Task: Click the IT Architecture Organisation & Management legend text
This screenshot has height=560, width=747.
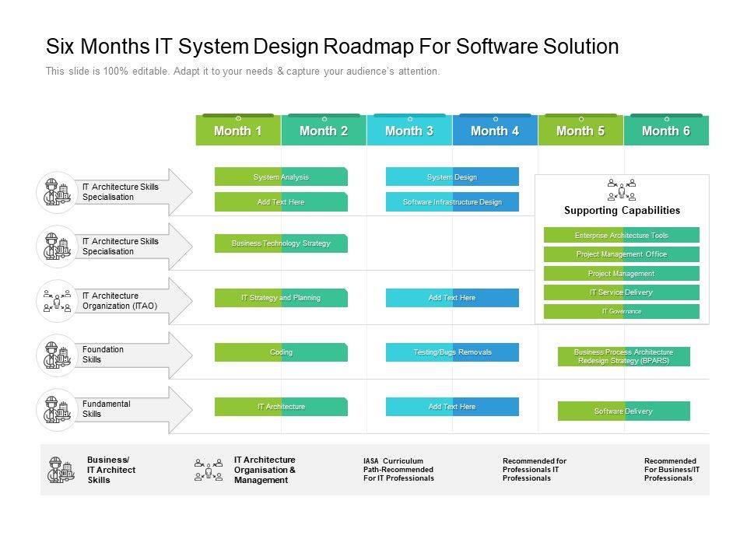Action: click(265, 470)
